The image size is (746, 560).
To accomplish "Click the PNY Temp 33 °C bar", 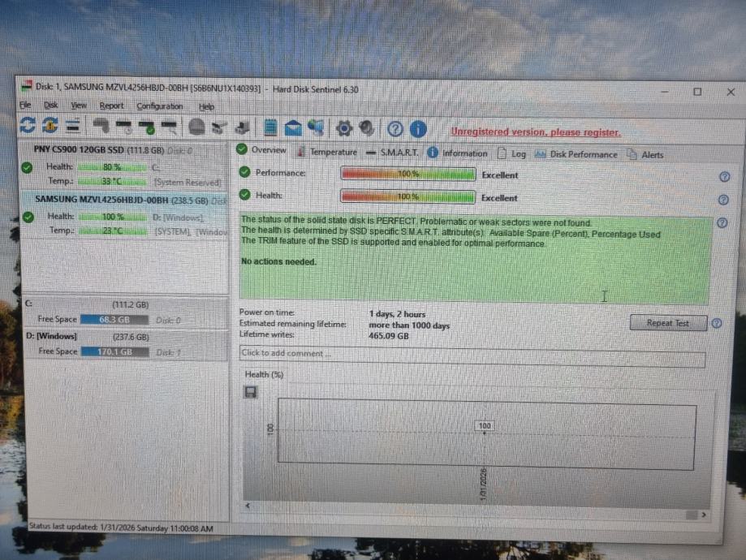I will 112,182.
